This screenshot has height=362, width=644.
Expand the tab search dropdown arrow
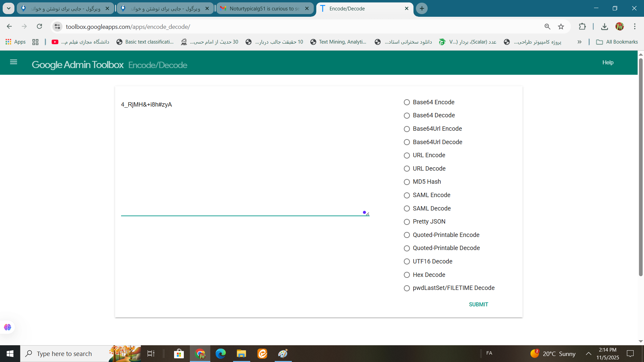coord(8,8)
